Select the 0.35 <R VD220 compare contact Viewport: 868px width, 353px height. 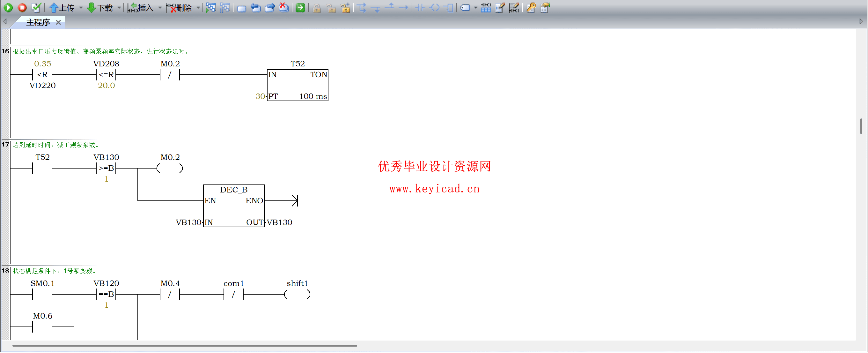coord(42,74)
